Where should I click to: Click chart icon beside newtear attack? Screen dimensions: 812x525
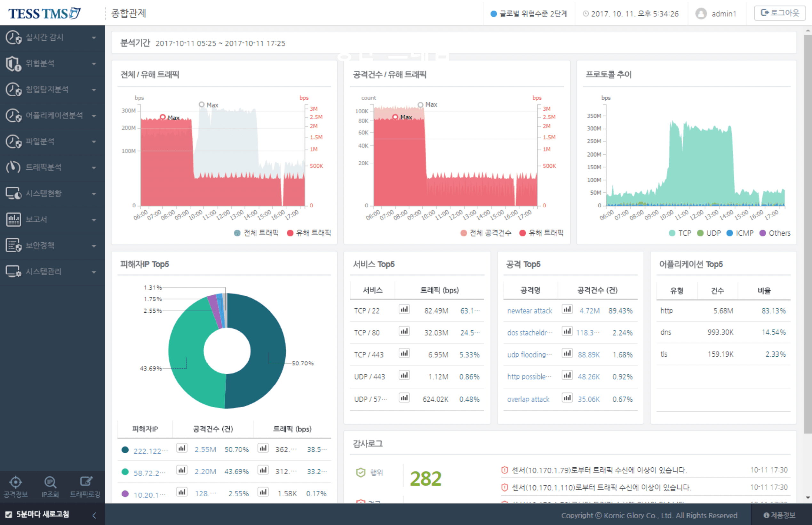[567, 310]
